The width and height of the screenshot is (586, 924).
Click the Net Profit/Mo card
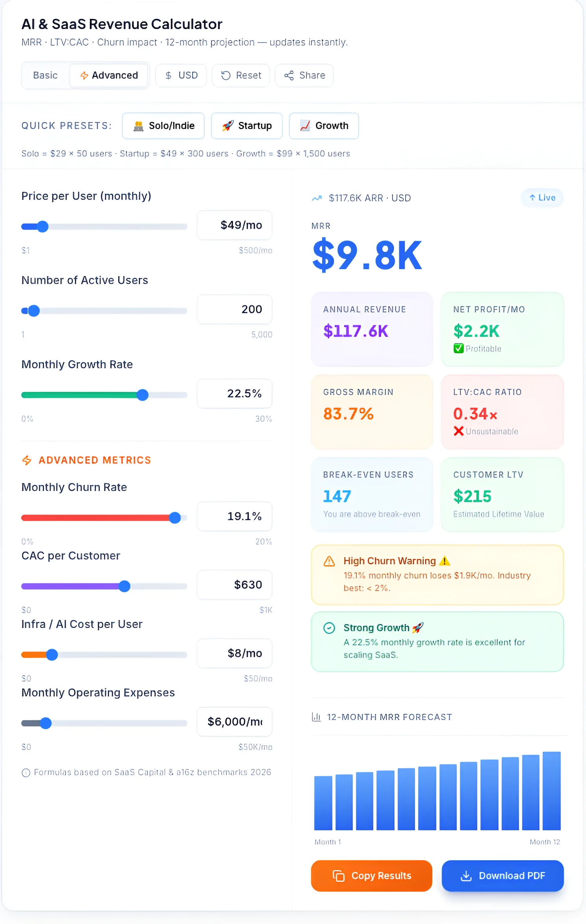(x=503, y=329)
